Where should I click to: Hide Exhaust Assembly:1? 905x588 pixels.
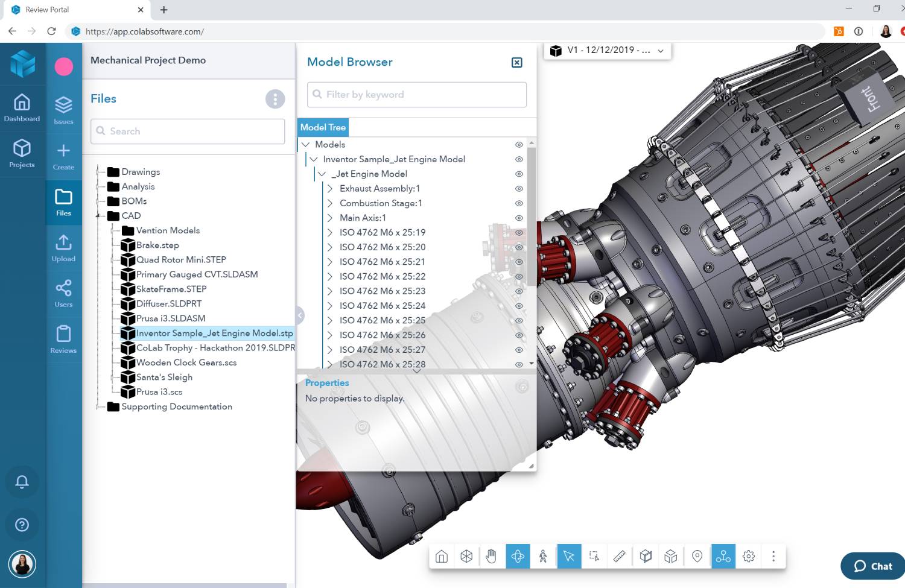[x=519, y=189]
